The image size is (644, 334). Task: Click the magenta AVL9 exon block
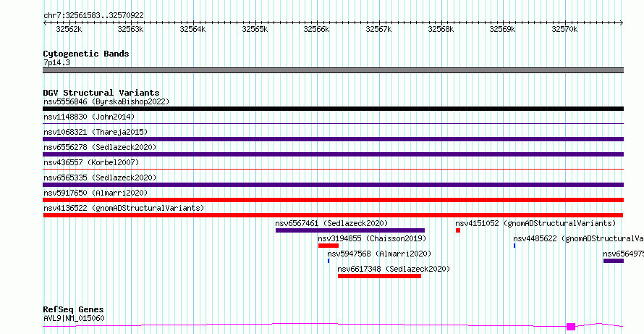[571, 327]
